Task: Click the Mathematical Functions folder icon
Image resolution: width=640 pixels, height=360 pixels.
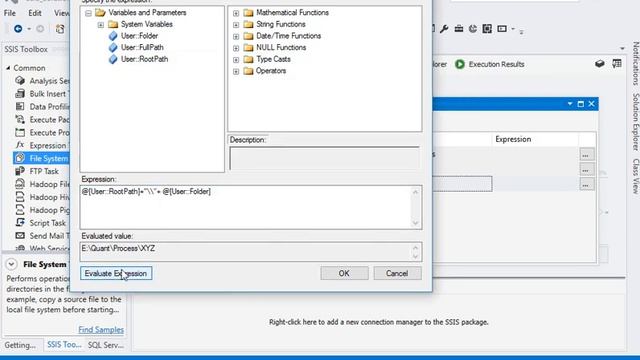Action: [x=248, y=13]
